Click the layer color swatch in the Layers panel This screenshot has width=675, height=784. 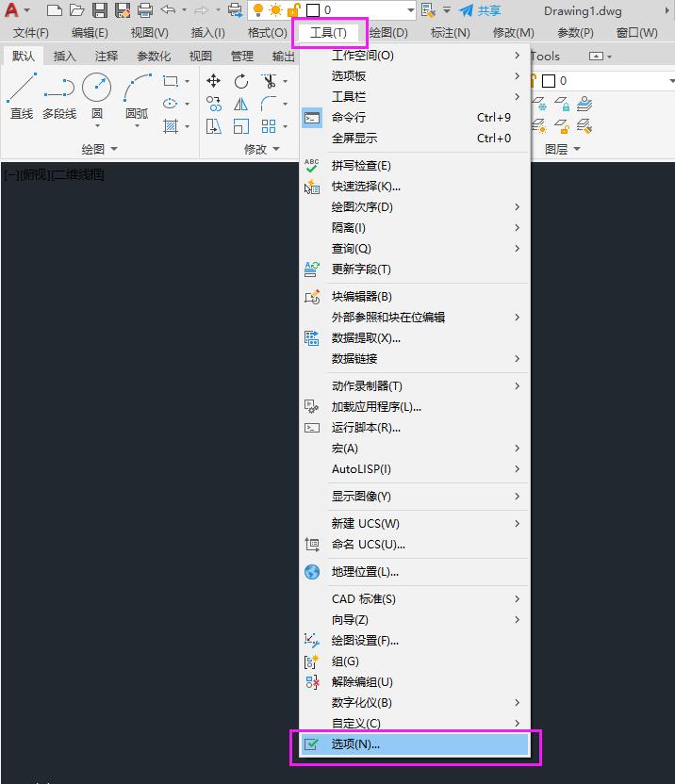pyautogui.click(x=549, y=81)
